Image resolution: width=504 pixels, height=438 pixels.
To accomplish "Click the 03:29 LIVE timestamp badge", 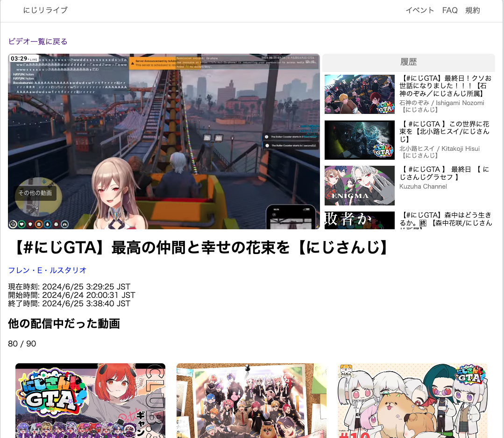I will pos(24,58).
